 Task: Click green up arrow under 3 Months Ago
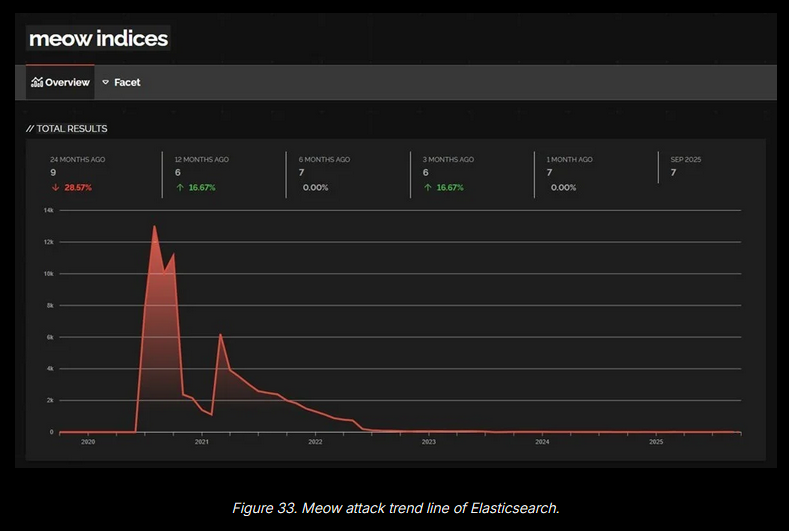(427, 187)
